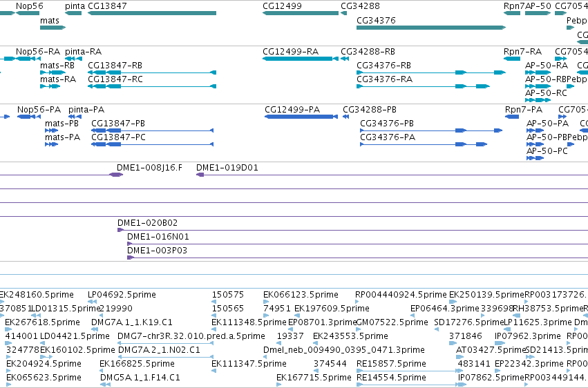This screenshot has height=388, width=588.
Task: Select protein CG34288-PB
Action: tap(345, 117)
